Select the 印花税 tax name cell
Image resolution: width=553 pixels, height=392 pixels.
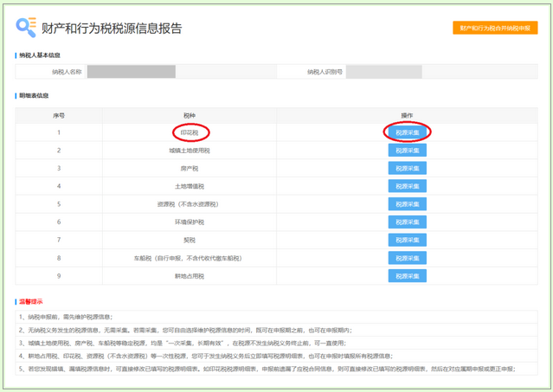point(189,132)
